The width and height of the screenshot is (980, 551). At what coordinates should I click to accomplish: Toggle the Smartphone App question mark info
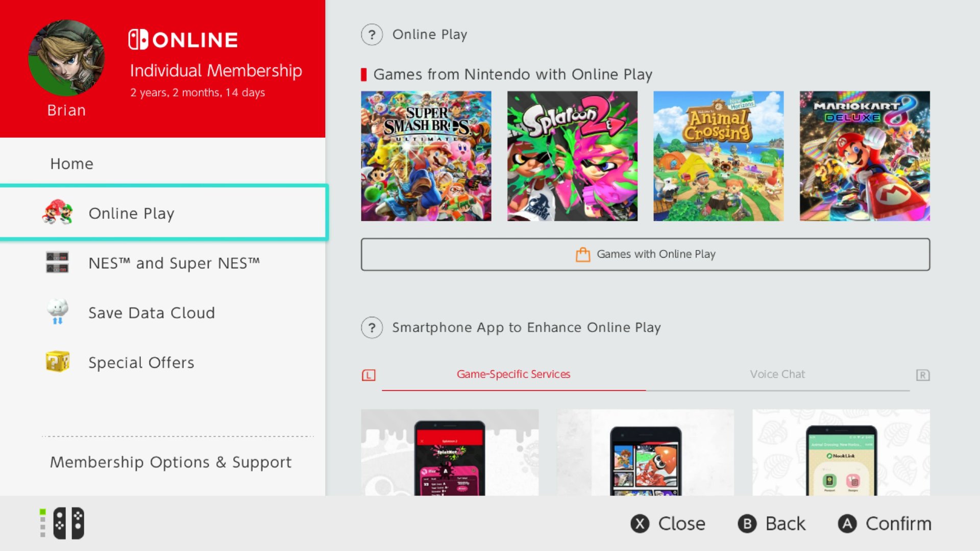click(372, 327)
